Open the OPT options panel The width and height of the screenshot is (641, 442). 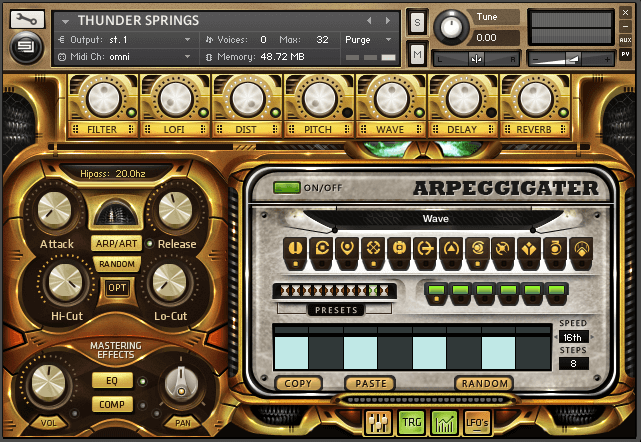click(118, 288)
